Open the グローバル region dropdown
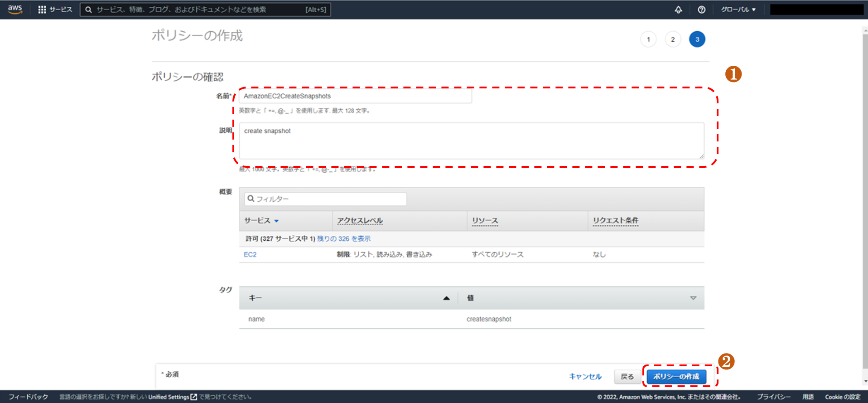The height and width of the screenshot is (403, 868). click(x=738, y=10)
